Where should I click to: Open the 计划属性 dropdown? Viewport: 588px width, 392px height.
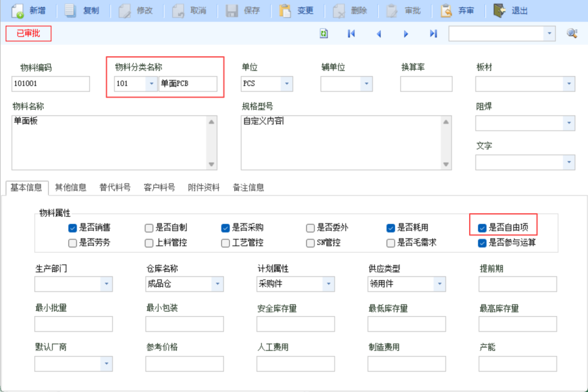[x=328, y=284]
